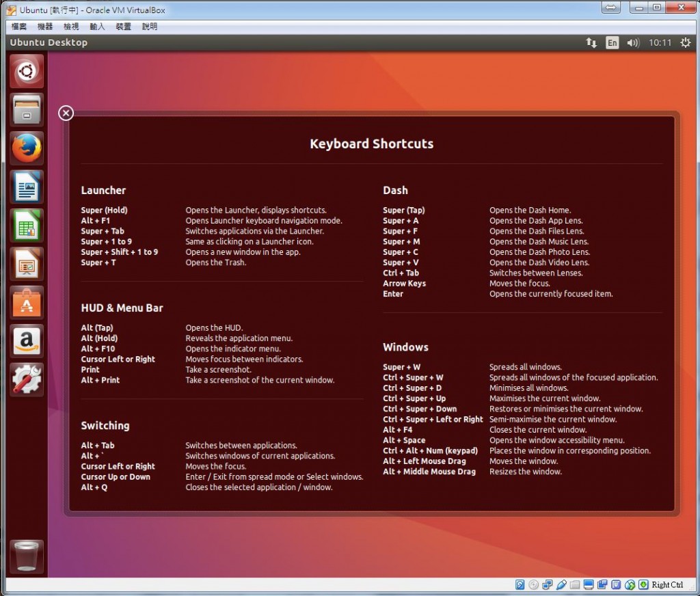Click the VirtualBox network adapters status icon
This screenshot has height=596, width=700.
[548, 584]
